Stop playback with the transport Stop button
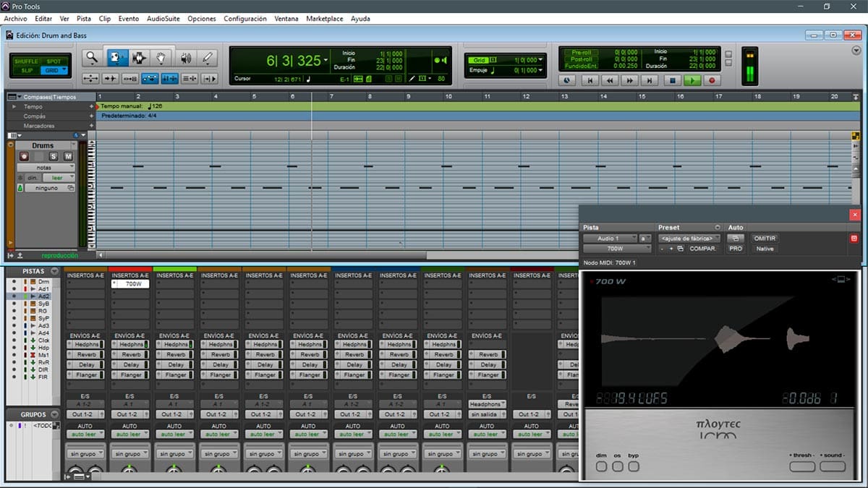Image resolution: width=868 pixels, height=488 pixels. tap(672, 81)
